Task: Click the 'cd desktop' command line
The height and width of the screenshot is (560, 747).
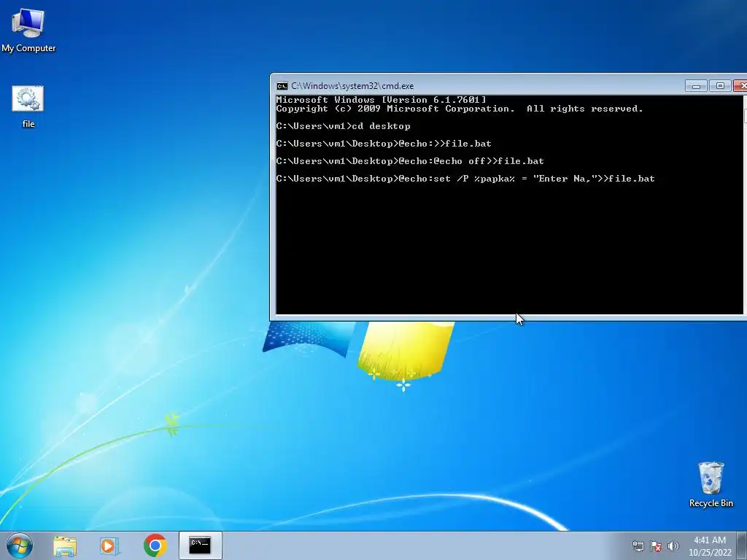Action: [343, 126]
